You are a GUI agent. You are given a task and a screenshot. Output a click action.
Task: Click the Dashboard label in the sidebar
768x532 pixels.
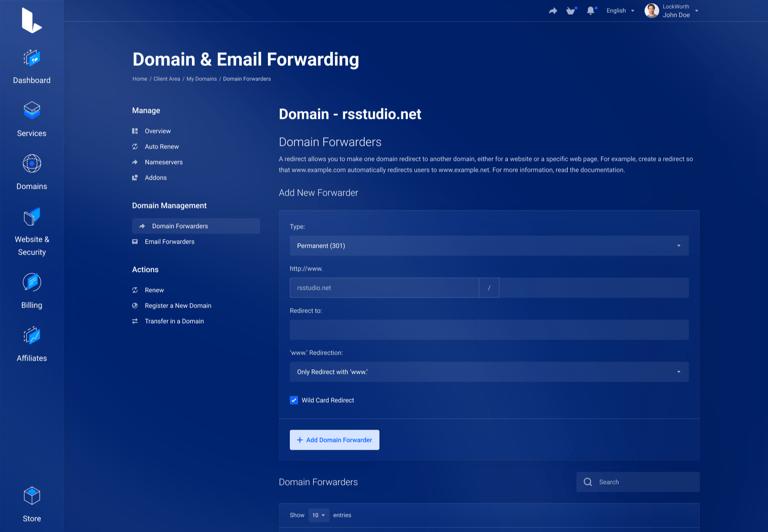(x=32, y=80)
